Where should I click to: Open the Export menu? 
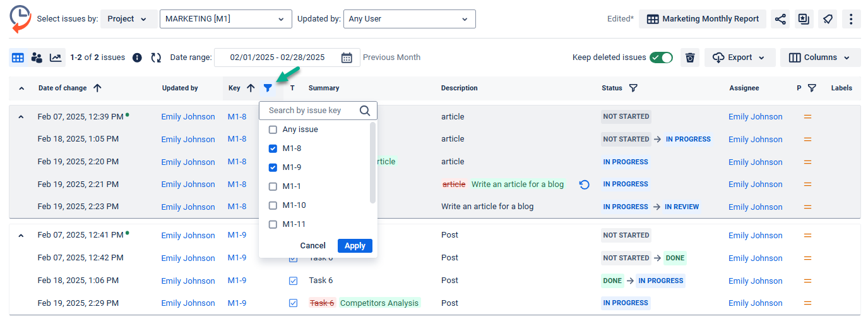click(739, 58)
